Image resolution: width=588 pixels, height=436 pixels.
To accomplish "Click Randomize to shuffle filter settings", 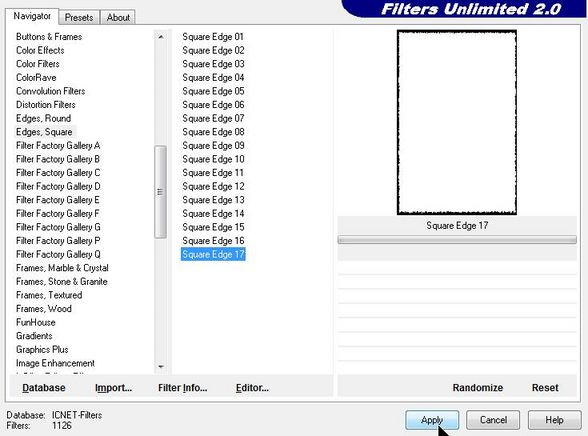I will pos(478,388).
